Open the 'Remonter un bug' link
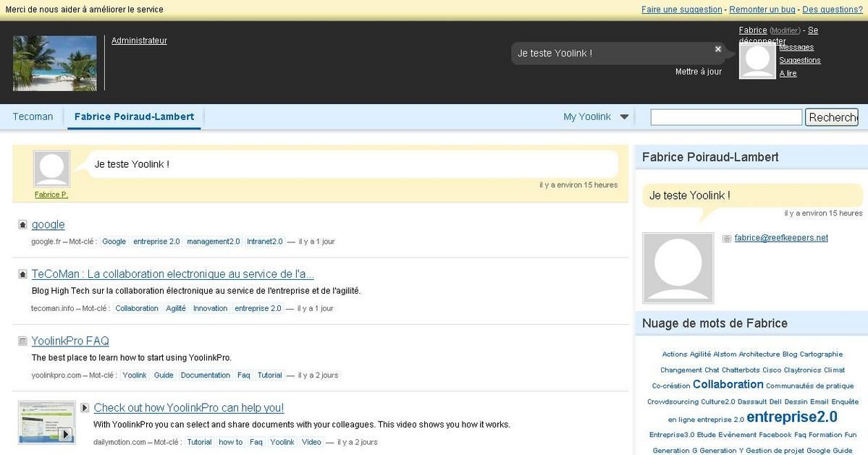 pyautogui.click(x=762, y=9)
